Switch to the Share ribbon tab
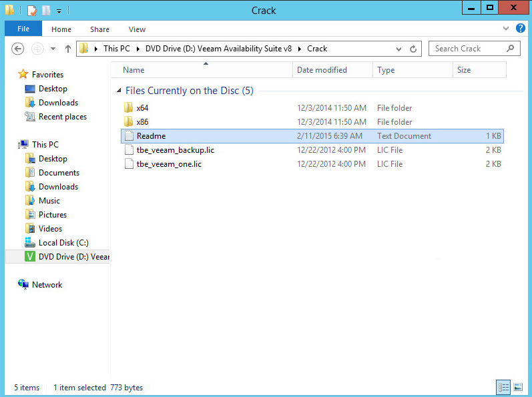The image size is (532, 397). pos(99,29)
